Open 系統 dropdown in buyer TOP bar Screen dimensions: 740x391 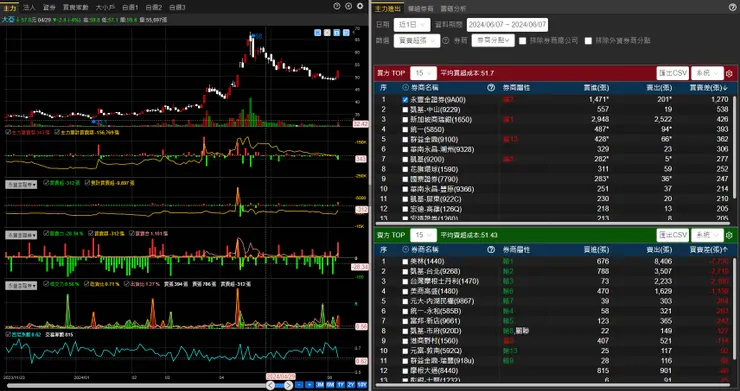tap(706, 74)
